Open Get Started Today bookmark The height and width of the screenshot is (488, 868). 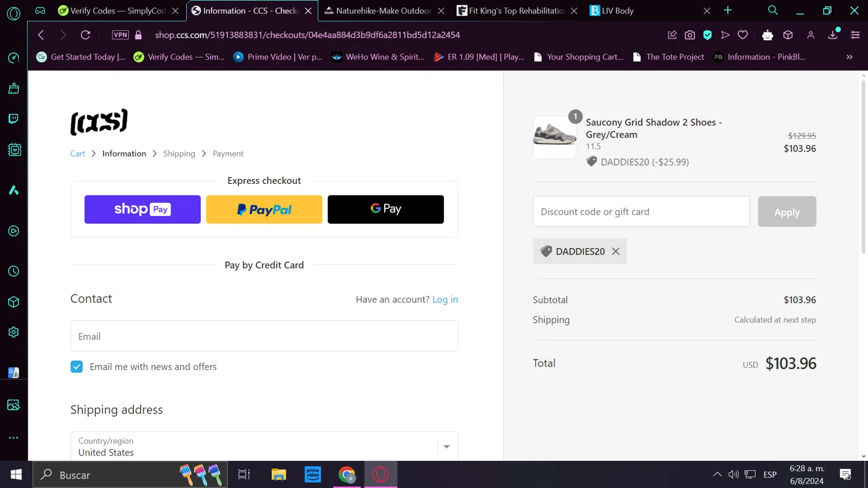tap(80, 57)
